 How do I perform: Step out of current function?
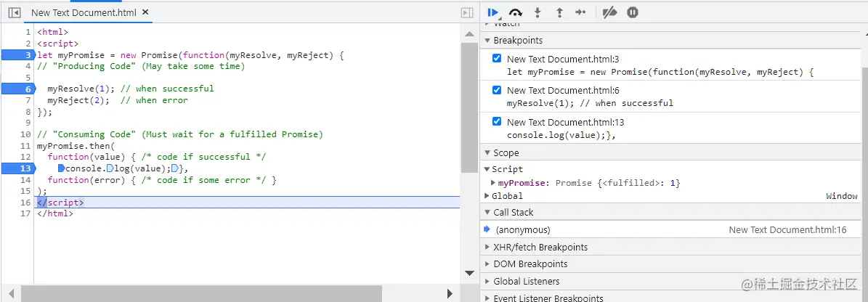coord(559,12)
